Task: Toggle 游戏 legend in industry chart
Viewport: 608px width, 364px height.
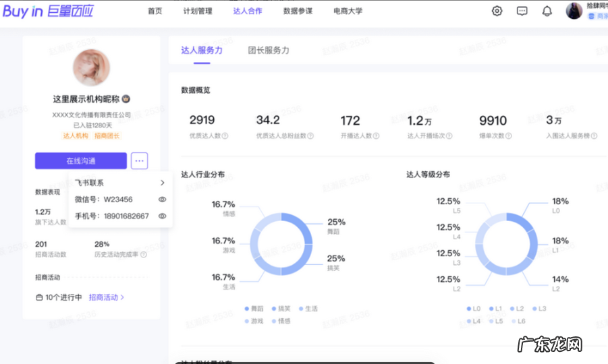Action: click(254, 321)
